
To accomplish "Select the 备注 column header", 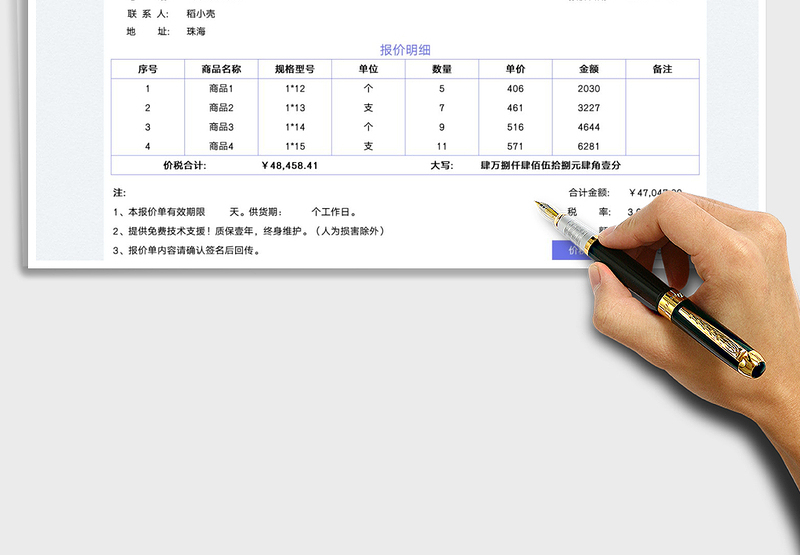I will click(x=662, y=69).
